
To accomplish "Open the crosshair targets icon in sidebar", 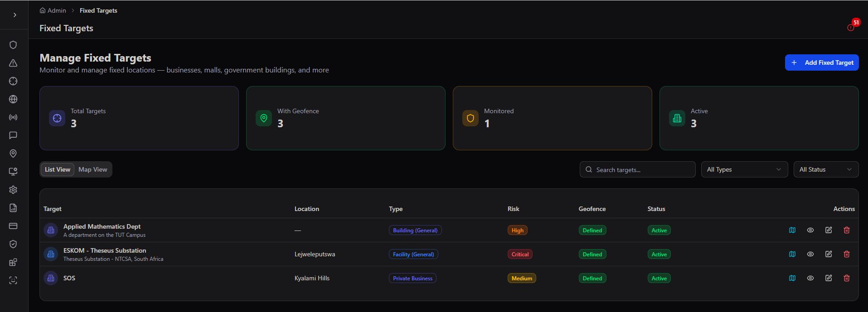I will pos(13,81).
